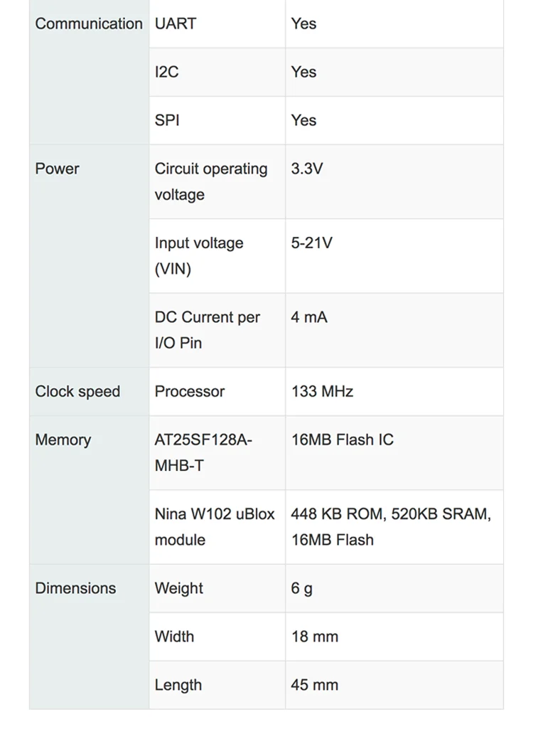Select the Circuit operating voltage label
This screenshot has height=756, width=533.
(x=211, y=182)
